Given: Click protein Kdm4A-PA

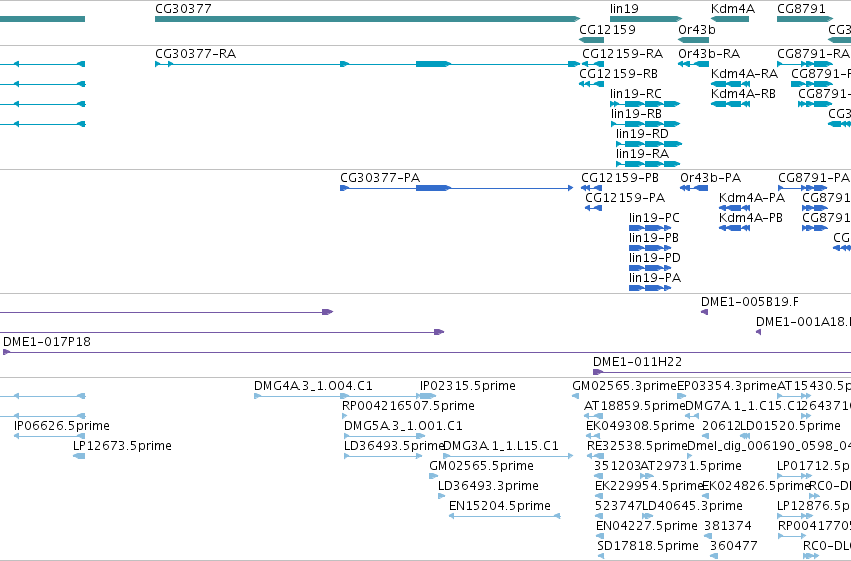Looking at the screenshot, I should pos(752,197).
